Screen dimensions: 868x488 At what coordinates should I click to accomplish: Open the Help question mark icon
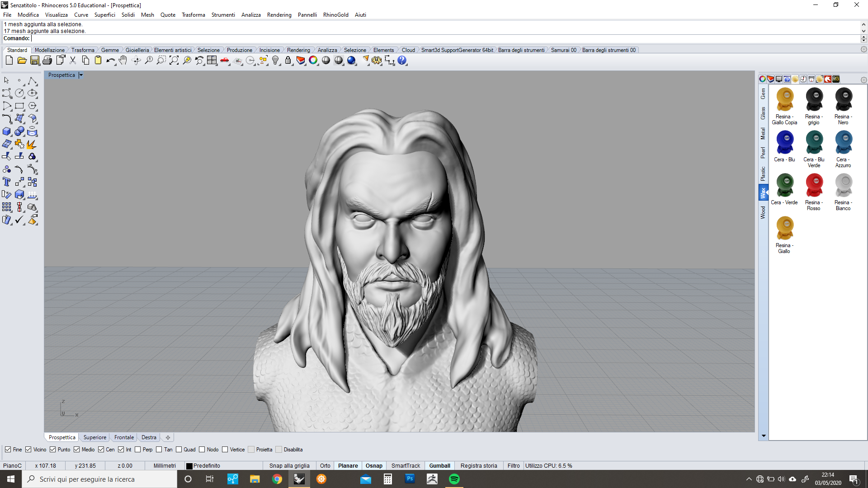402,61
